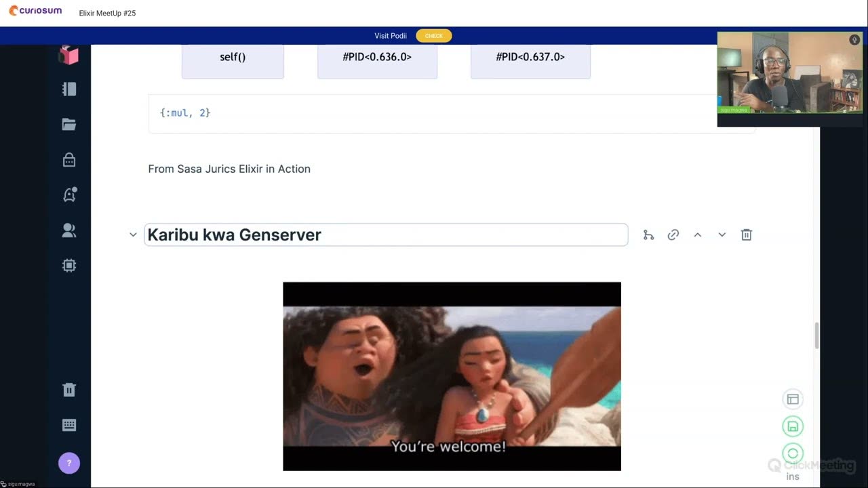Show keyboard shortcuts
This screenshot has height=488, width=868.
69,425
